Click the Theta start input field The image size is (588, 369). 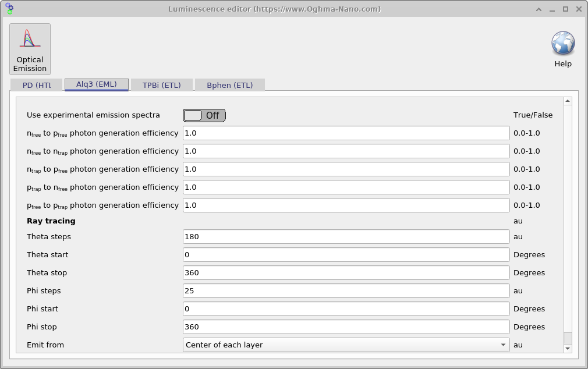[x=346, y=254]
